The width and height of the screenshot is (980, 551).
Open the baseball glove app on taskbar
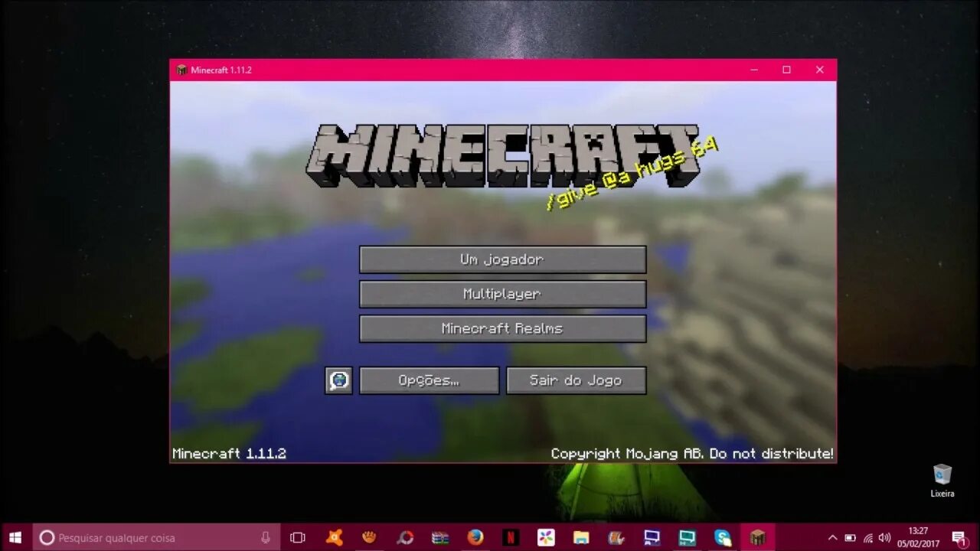coord(370,538)
